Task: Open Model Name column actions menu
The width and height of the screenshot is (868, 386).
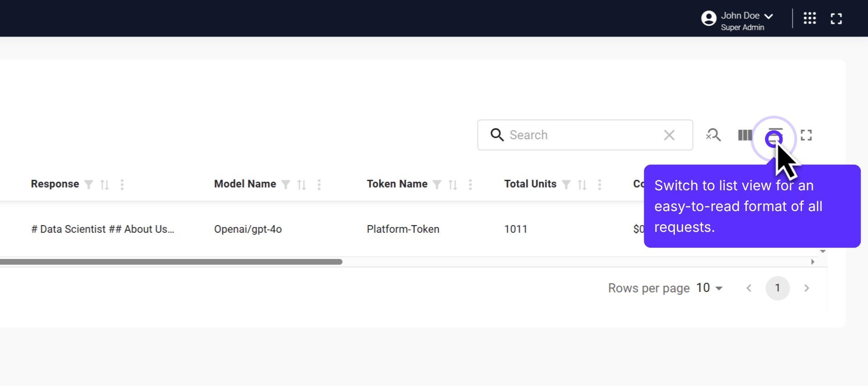Action: (x=319, y=184)
